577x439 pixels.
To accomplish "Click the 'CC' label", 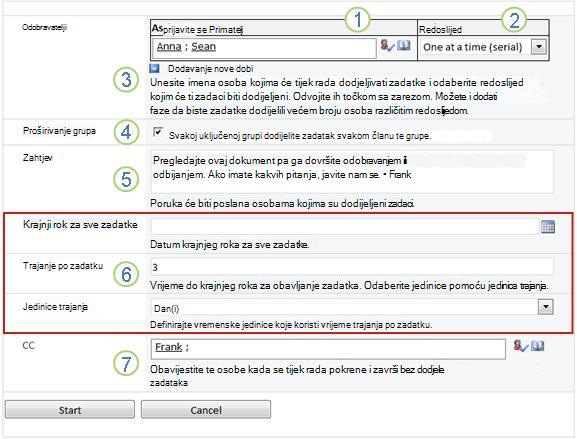I will click(x=28, y=346).
